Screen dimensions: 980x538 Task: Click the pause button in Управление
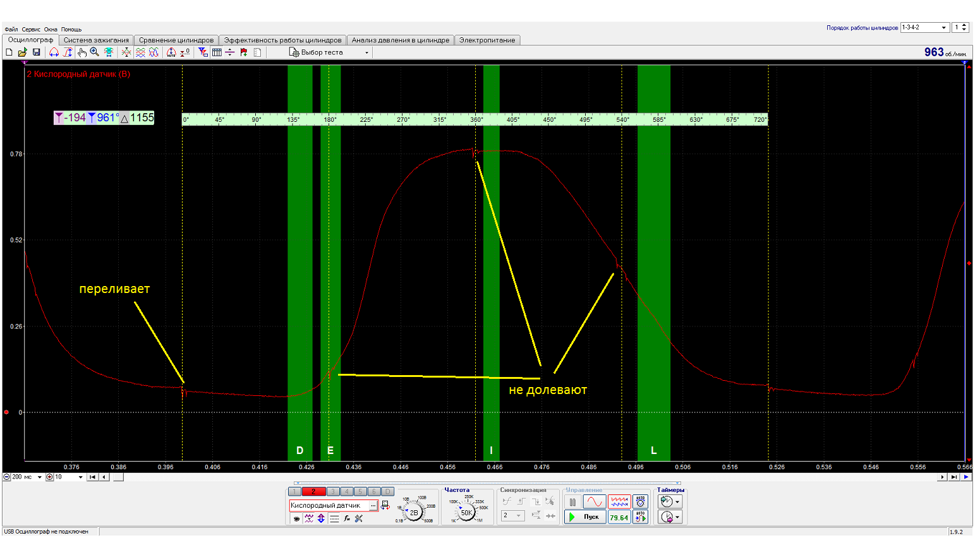tap(572, 503)
